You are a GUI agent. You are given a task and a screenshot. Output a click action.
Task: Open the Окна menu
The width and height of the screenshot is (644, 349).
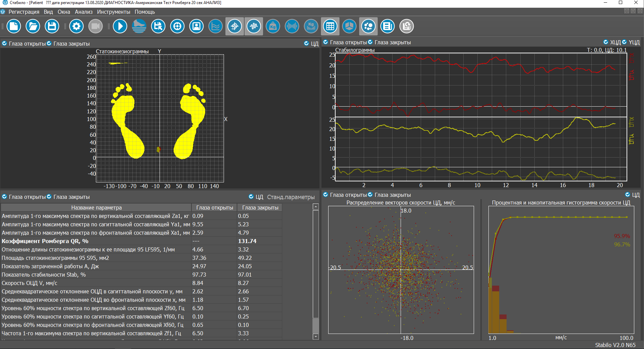click(64, 12)
